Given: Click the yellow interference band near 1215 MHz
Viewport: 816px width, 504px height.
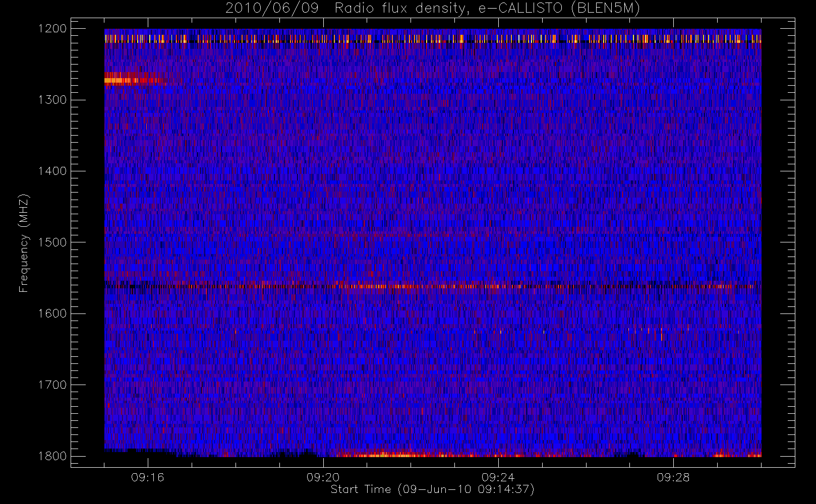Looking at the screenshot, I should tap(433, 38).
